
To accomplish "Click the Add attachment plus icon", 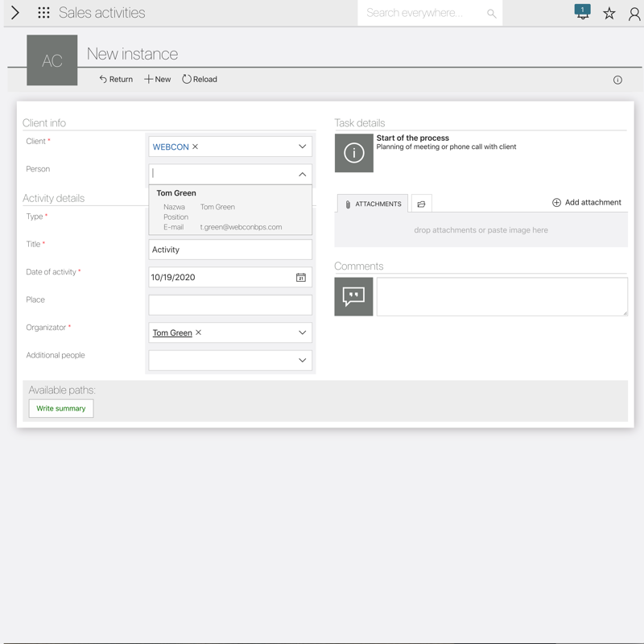I will point(556,203).
